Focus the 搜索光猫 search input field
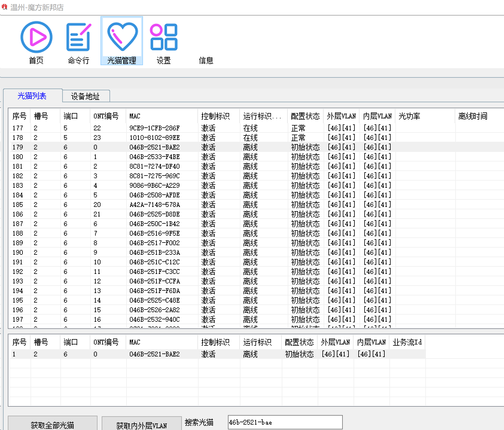Screen dimensions: 504x430 pyautogui.click(x=285, y=422)
